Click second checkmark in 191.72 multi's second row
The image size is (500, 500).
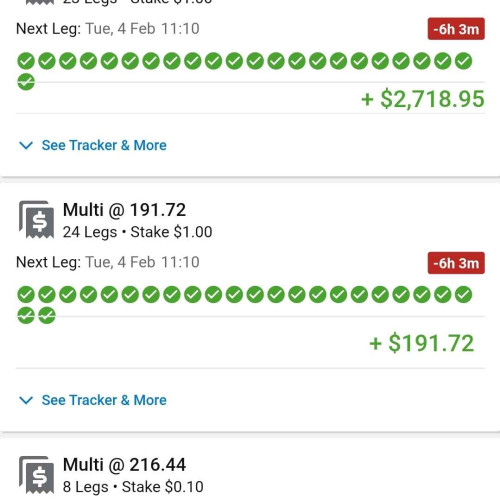[47, 315]
